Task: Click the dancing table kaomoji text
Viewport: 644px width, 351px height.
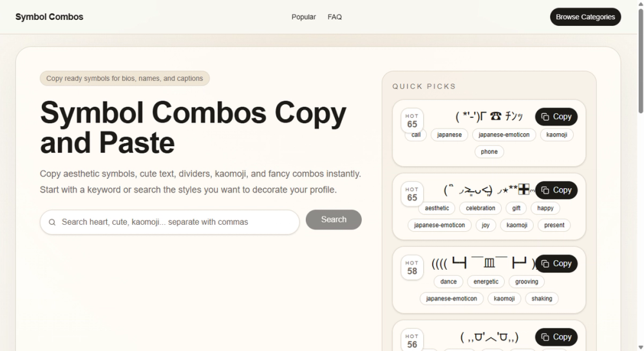Action: [x=483, y=263]
